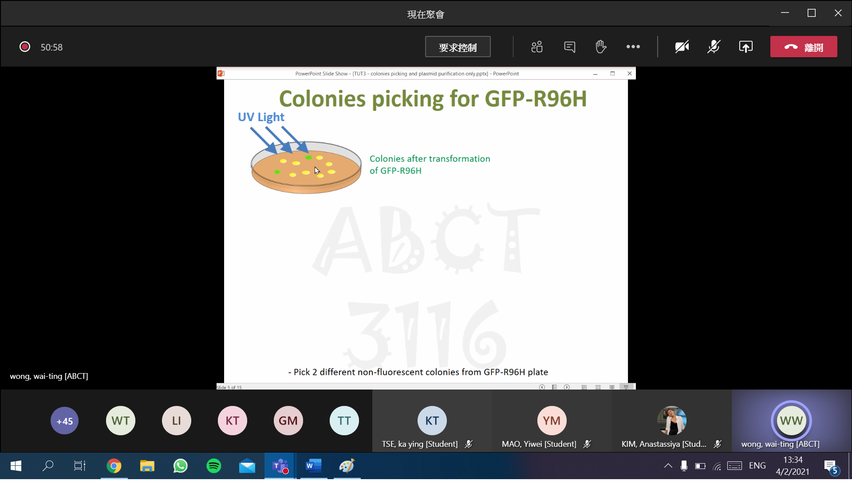Click the 要求控制 request control button
852x504 pixels.
click(458, 47)
